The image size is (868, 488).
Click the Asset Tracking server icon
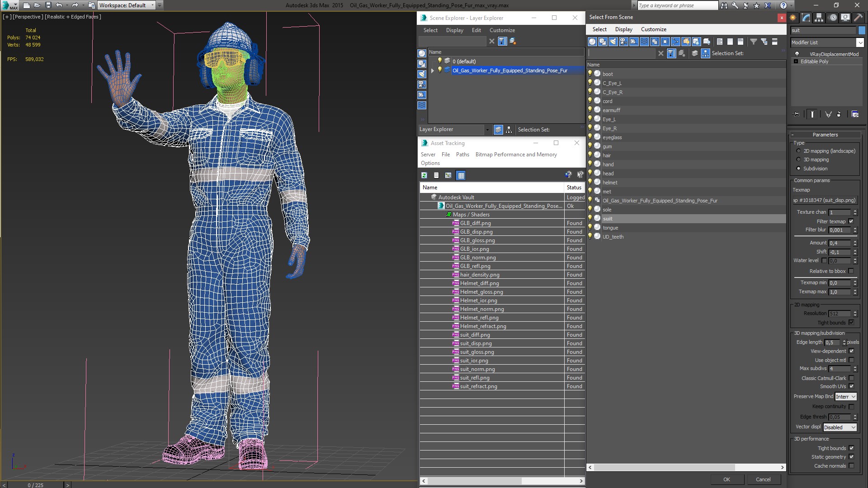tap(428, 155)
